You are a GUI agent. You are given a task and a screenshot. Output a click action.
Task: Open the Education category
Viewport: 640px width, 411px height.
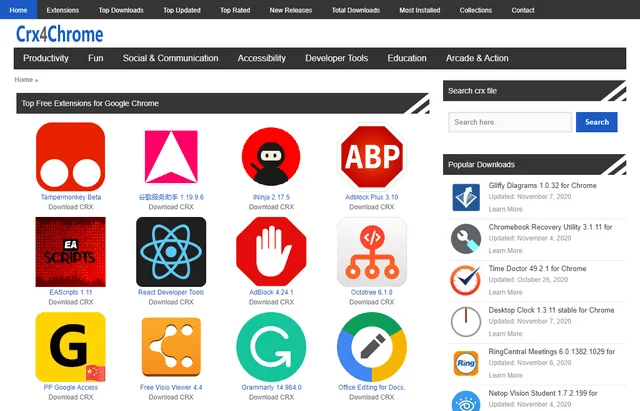(407, 58)
